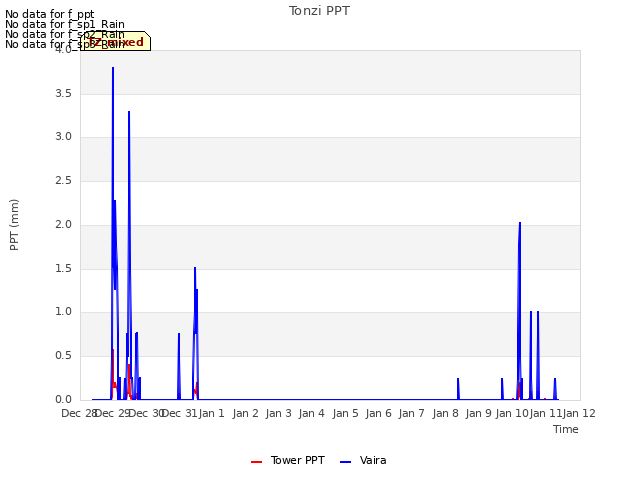Click the Jan 1 x-axis tick label
Viewport: 640px width, 480px height.
point(212,413)
